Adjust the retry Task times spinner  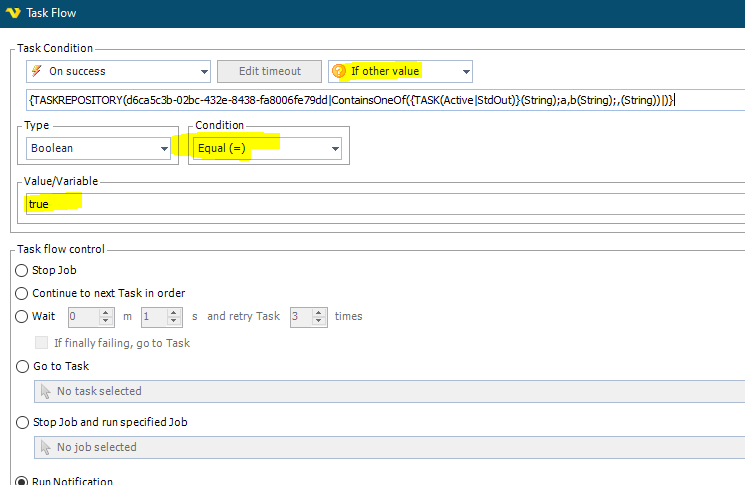pyautogui.click(x=321, y=316)
